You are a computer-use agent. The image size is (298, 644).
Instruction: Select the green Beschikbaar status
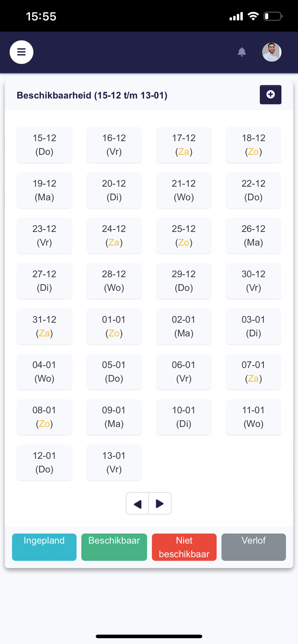[x=114, y=547]
